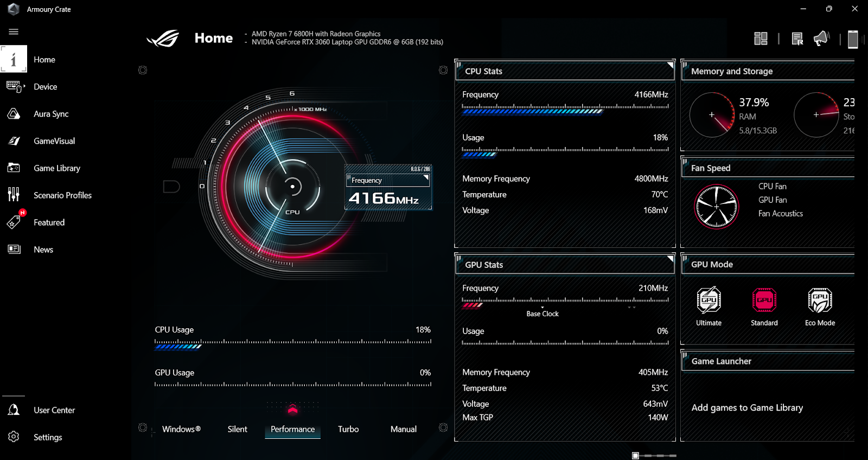The image size is (868, 460).
Task: Click the 37.9% RAM usage value
Action: pos(754,103)
